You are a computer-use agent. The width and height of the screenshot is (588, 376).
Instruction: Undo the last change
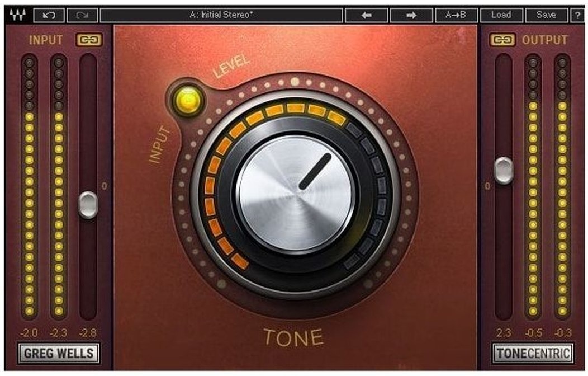[49, 15]
